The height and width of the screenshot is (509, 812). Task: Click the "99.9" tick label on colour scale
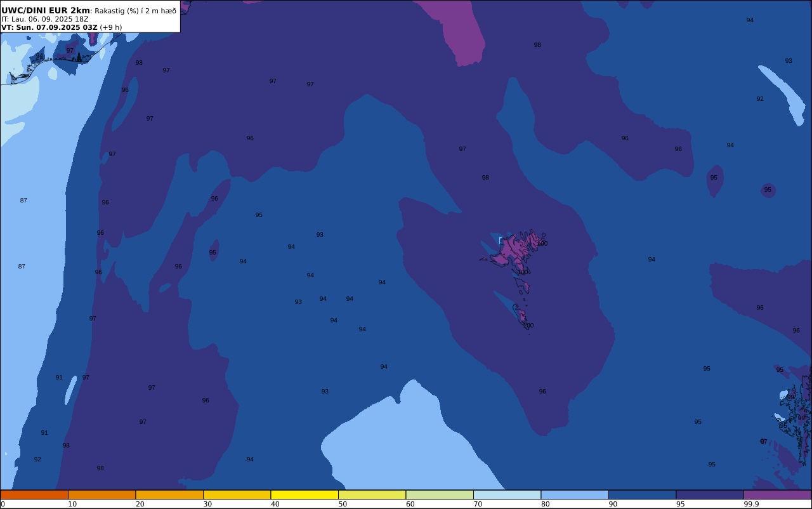751,504
